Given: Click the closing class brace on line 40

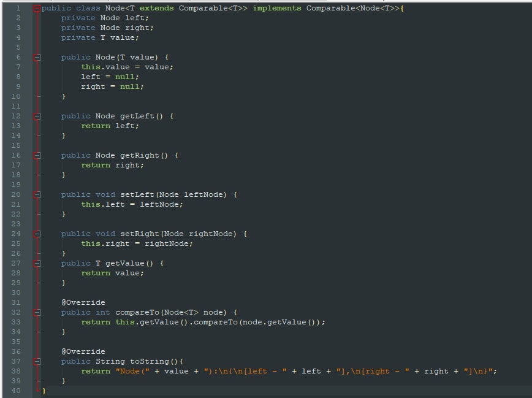Looking at the screenshot, I should (44, 391).
